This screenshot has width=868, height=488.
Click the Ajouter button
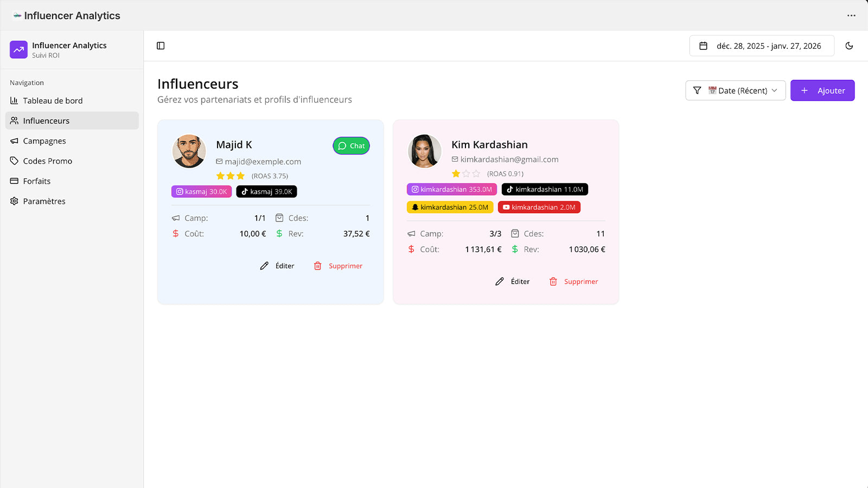[x=822, y=91]
